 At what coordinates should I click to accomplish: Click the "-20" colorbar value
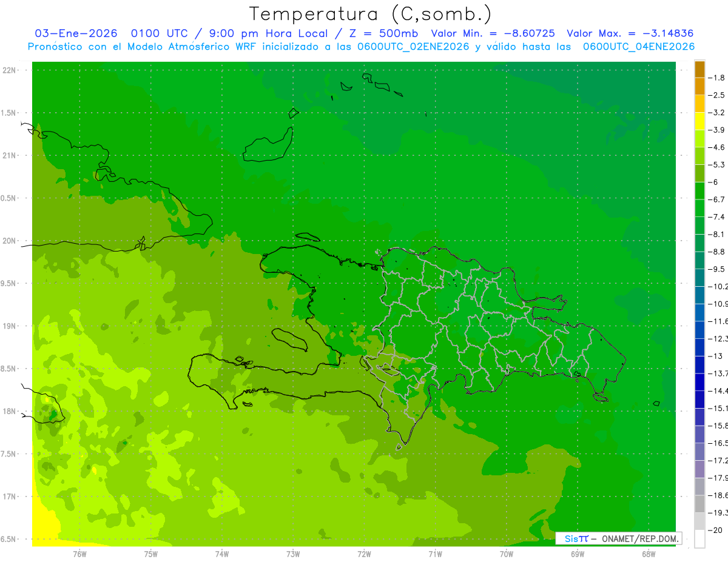716,530
